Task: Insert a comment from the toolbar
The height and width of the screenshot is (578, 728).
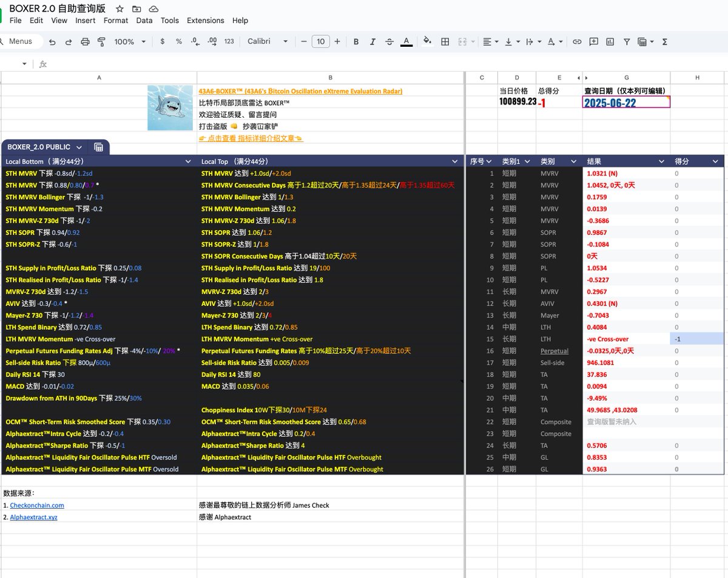Action: click(x=594, y=42)
